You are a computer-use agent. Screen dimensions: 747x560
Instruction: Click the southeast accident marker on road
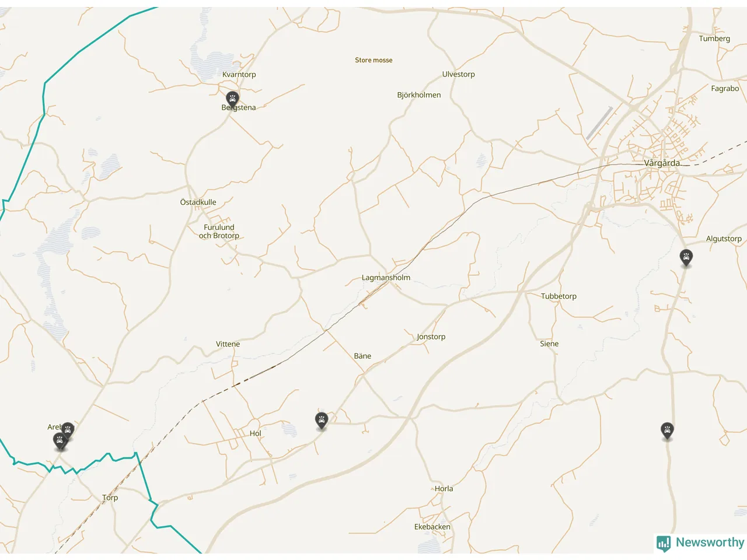[667, 431]
